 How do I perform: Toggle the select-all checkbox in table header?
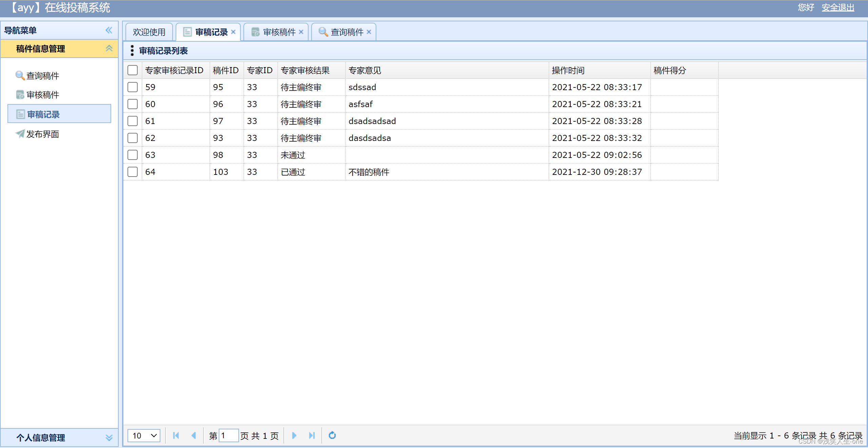coord(133,70)
